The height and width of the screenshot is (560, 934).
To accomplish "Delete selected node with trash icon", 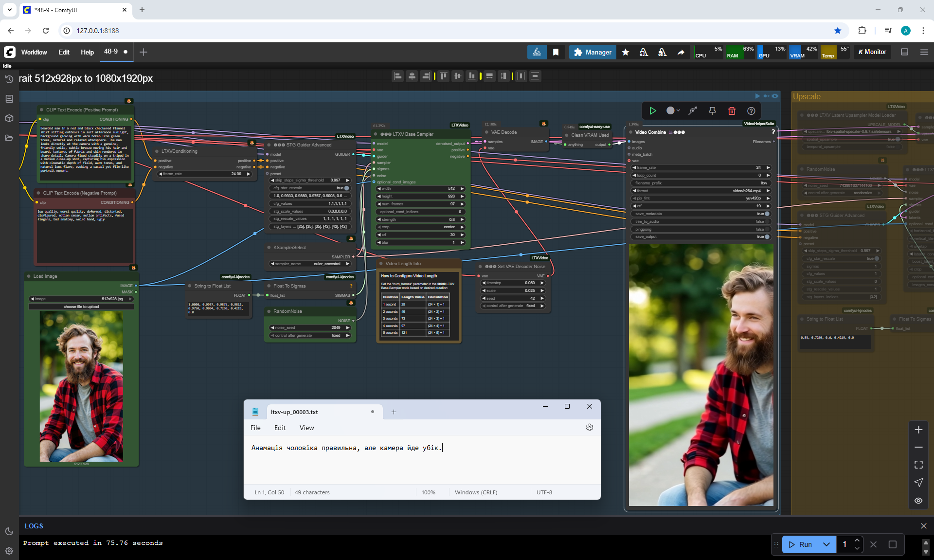I will (732, 111).
